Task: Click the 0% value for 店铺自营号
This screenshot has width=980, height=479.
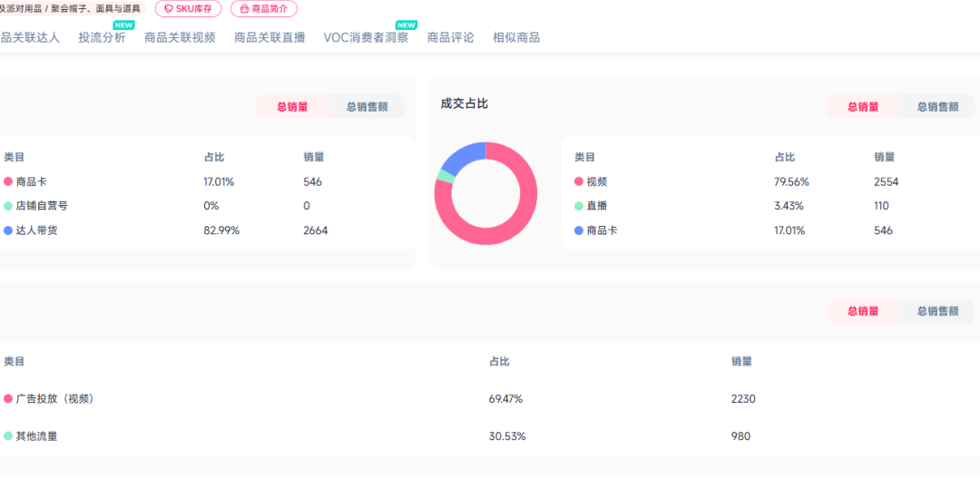Action: [x=211, y=206]
